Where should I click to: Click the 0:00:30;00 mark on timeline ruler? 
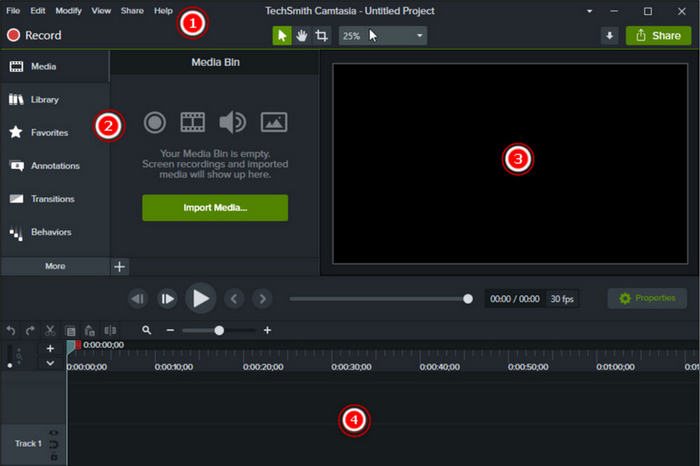tap(351, 366)
